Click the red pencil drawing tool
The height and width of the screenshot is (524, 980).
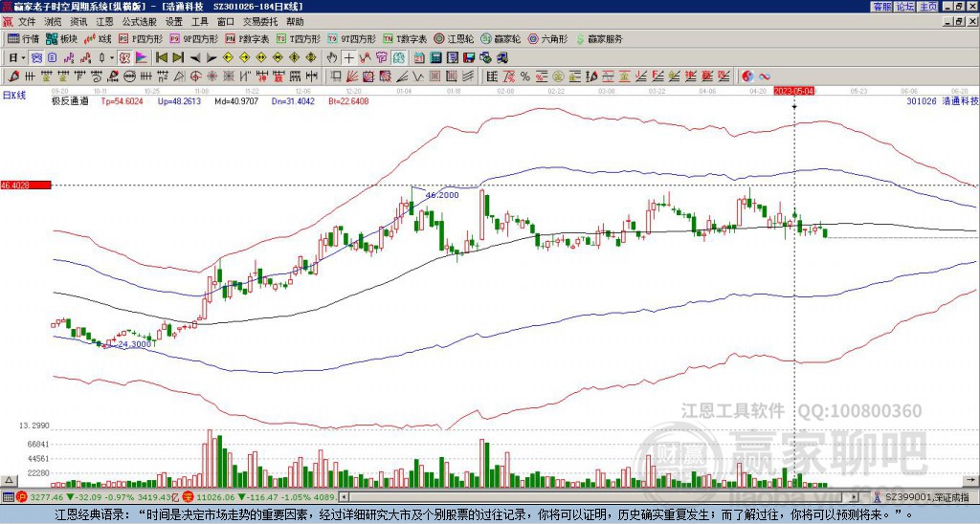(12, 76)
